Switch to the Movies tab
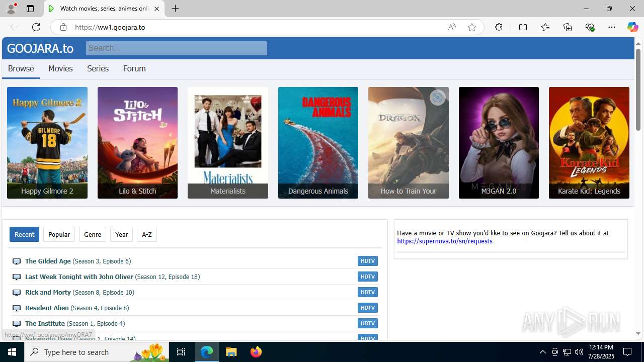Viewport: 644px width, 362px height. click(60, 68)
